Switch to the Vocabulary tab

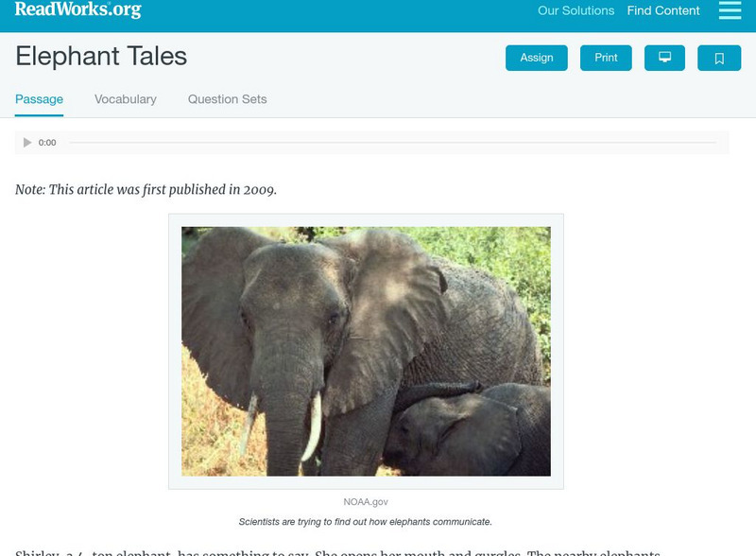coord(126,99)
